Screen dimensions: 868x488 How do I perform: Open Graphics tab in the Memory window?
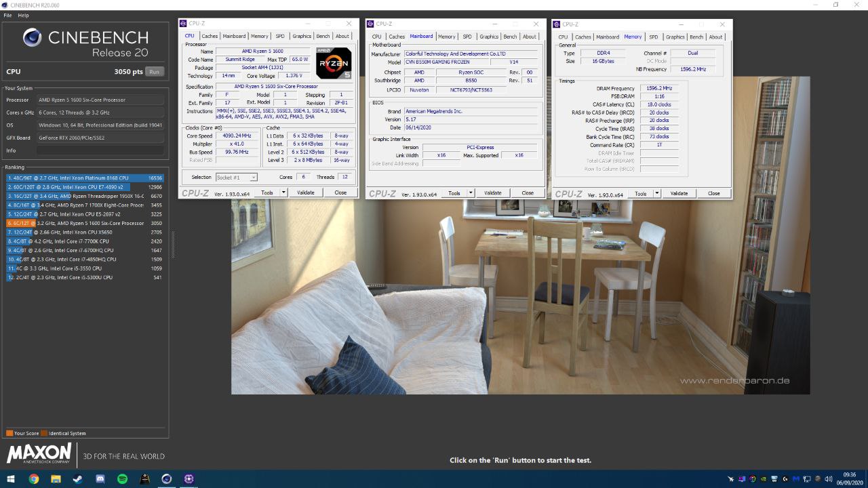click(675, 37)
